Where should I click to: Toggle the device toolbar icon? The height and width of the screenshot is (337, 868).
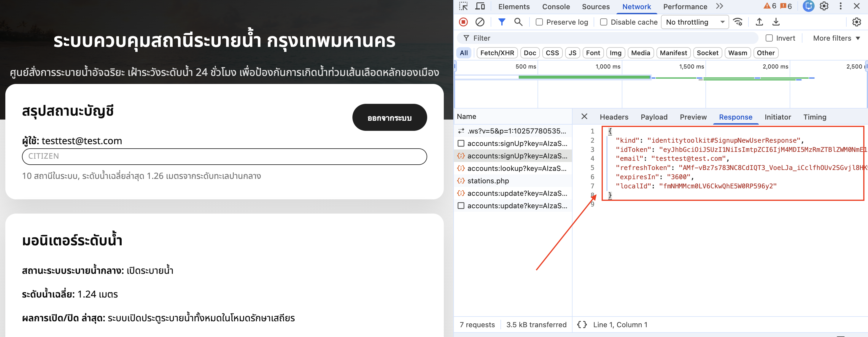[x=480, y=7]
